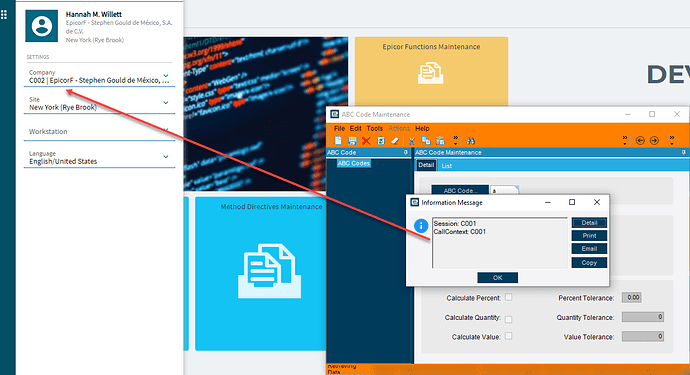Open the Tools menu
This screenshot has width=690, height=375.
pyautogui.click(x=374, y=129)
